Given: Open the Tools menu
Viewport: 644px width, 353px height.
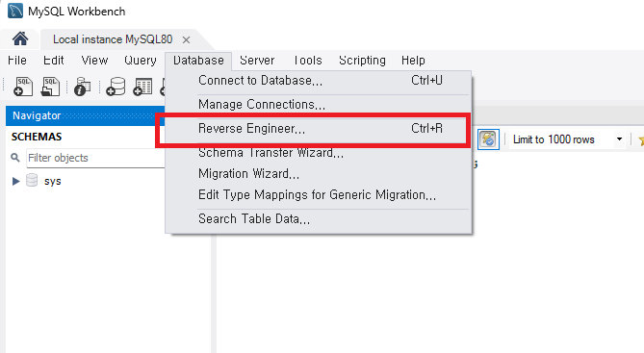Looking at the screenshot, I should coord(307,61).
